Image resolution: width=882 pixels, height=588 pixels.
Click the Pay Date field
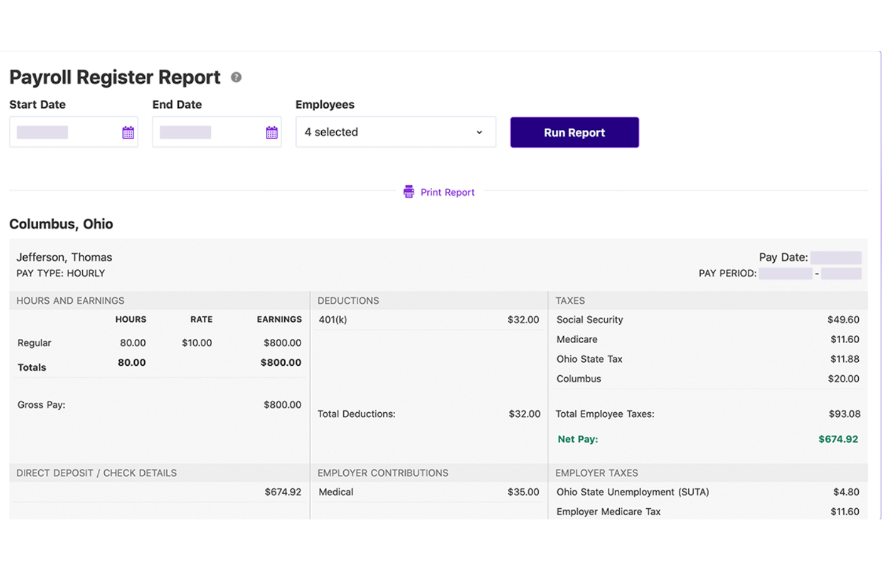tap(835, 257)
